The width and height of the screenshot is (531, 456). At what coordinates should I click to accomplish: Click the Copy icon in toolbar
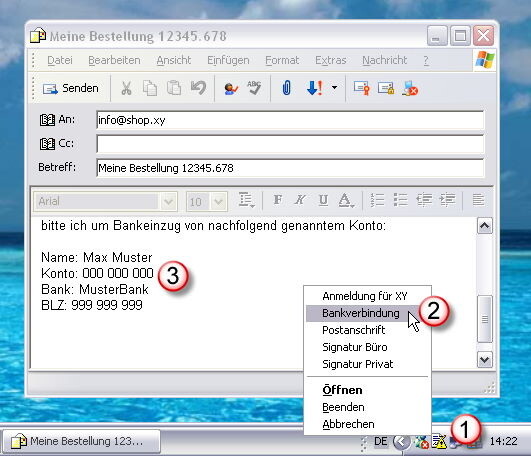[x=150, y=89]
